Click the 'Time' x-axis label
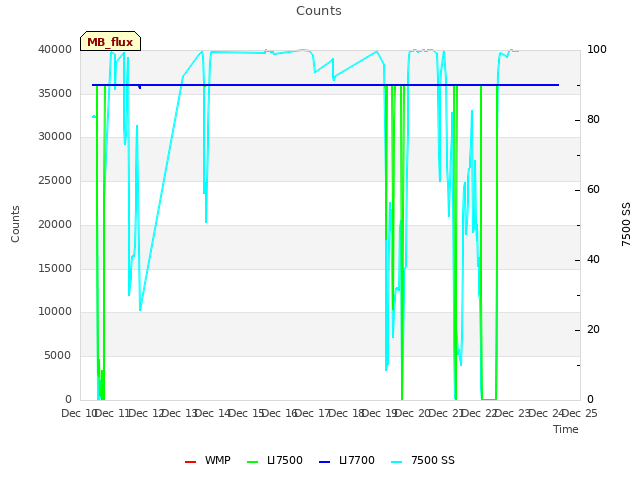 [566, 429]
